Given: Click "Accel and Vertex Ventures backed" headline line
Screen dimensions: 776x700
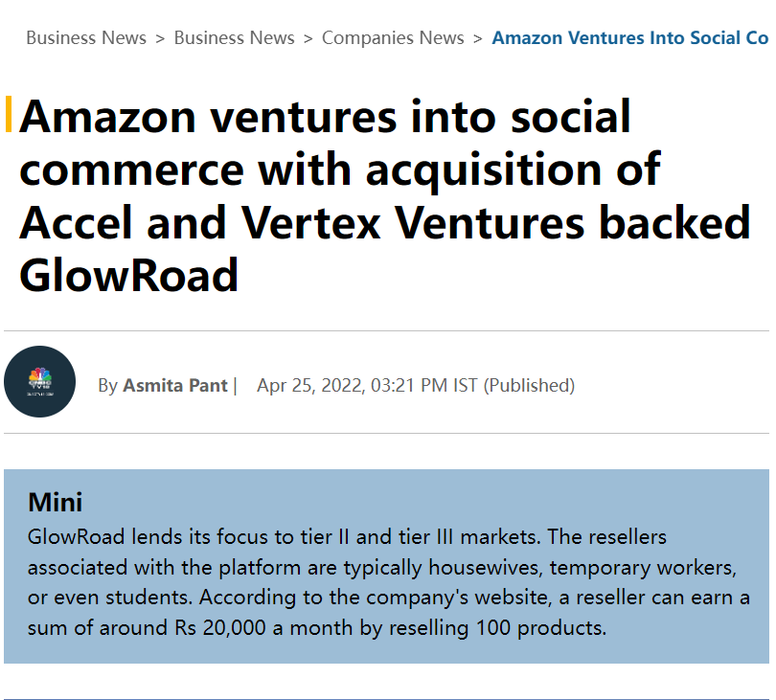Looking at the screenshot, I should 383,223.
